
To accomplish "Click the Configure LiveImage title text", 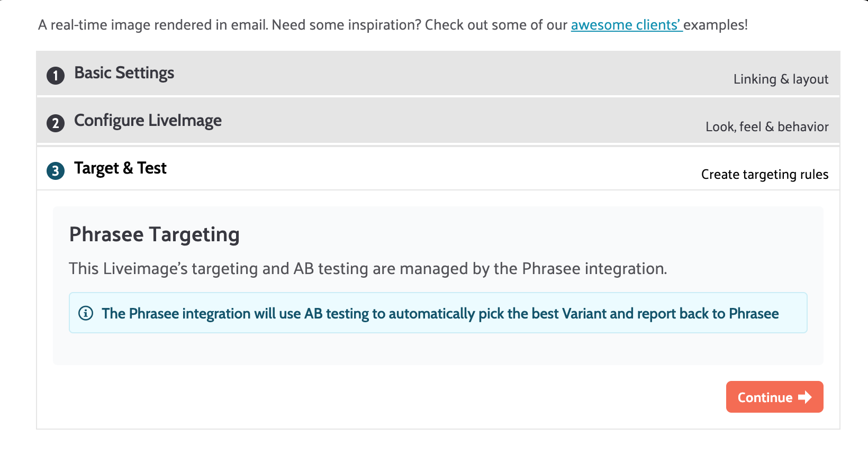I will tap(148, 121).
